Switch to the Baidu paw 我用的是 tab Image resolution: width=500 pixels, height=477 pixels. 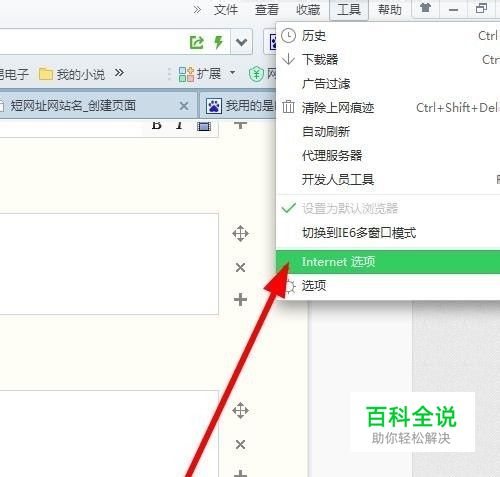tap(238, 106)
